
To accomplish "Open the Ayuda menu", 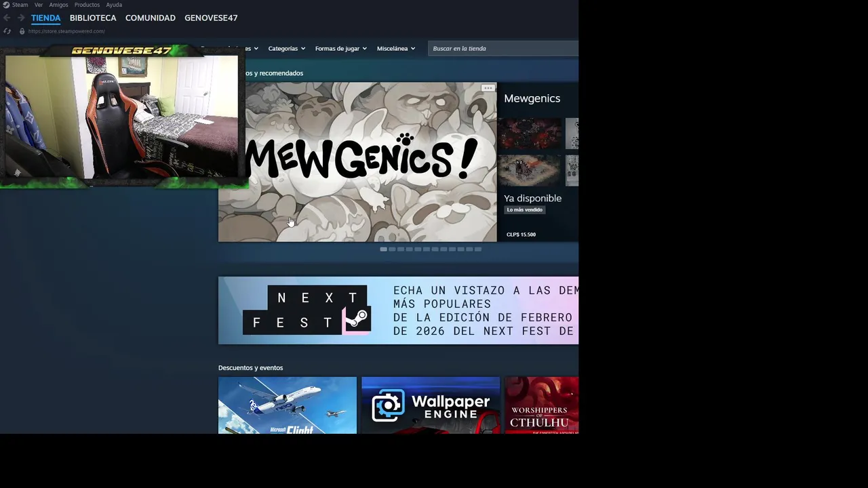I will (114, 5).
